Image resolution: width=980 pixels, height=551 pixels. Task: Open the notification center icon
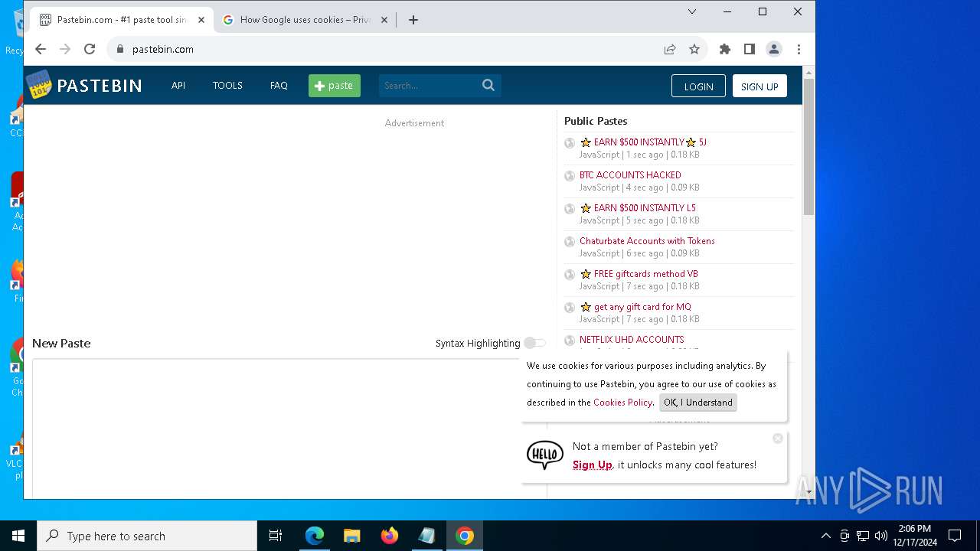coord(955,536)
